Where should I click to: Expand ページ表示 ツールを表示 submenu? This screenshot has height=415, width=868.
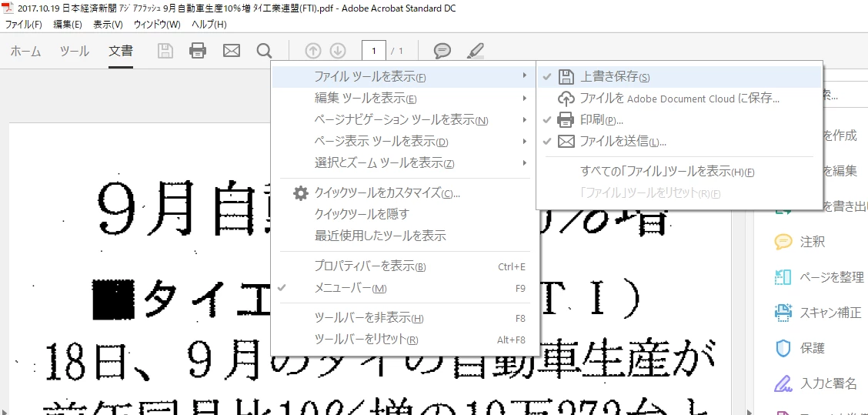[x=406, y=142]
